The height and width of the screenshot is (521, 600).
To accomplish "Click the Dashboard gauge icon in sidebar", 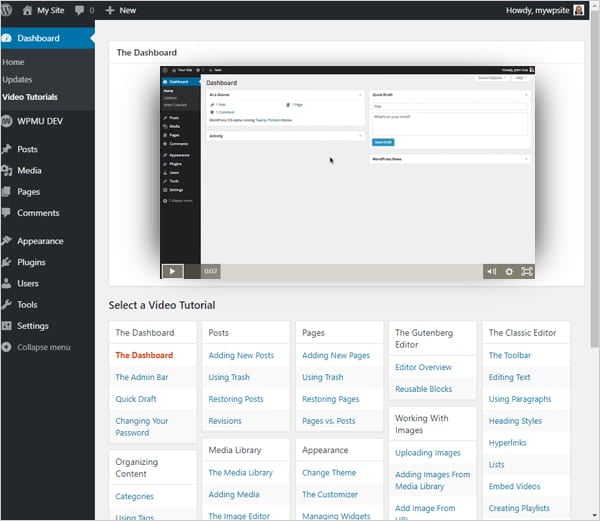I will (7, 38).
